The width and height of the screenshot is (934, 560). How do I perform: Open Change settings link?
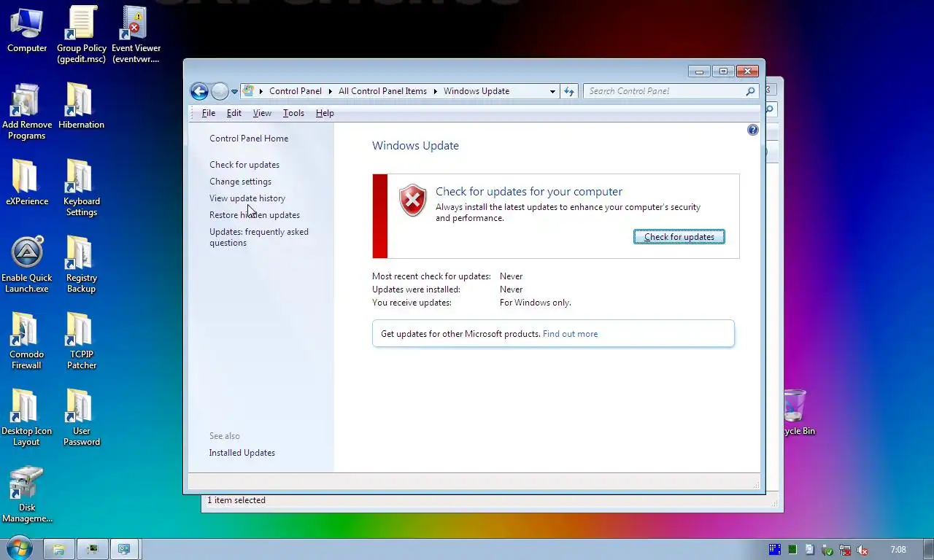pos(240,182)
